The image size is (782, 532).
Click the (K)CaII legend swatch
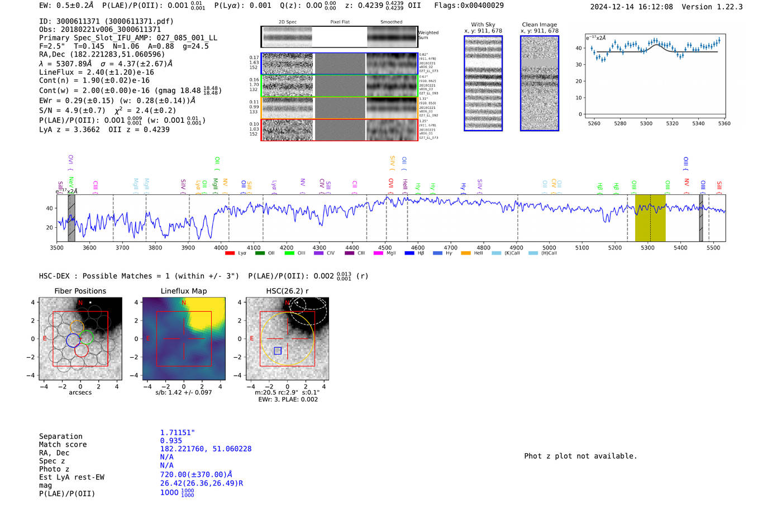[497, 253]
